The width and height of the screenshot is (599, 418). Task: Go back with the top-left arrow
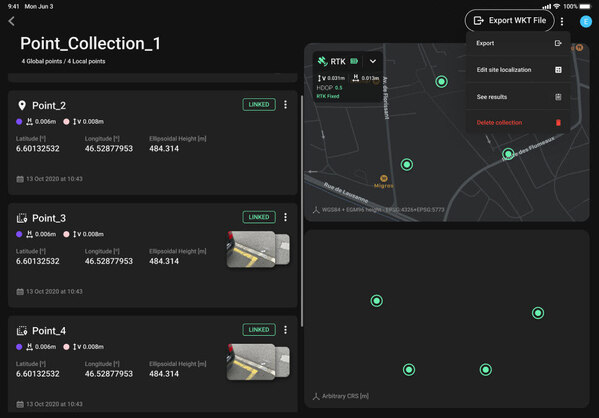click(x=11, y=21)
